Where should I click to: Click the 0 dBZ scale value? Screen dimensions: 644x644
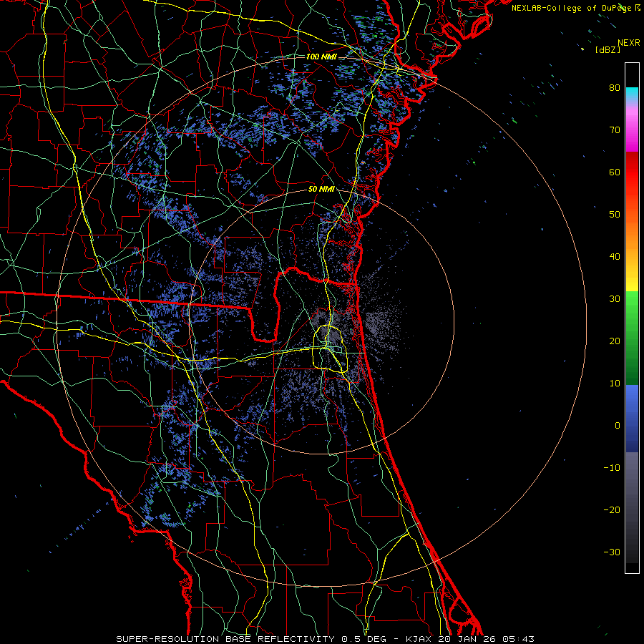tap(618, 426)
